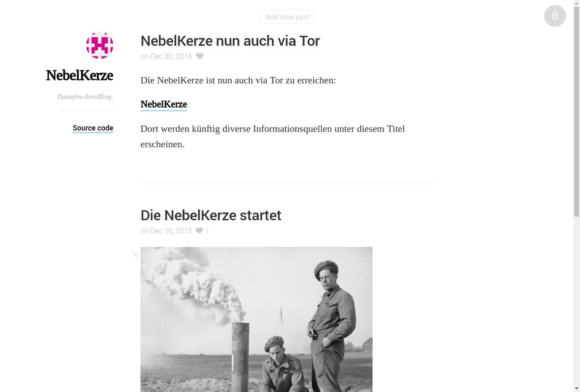The height and width of the screenshot is (392, 580).
Task: Follow the NebelKerze link in post body
Action: [x=164, y=104]
